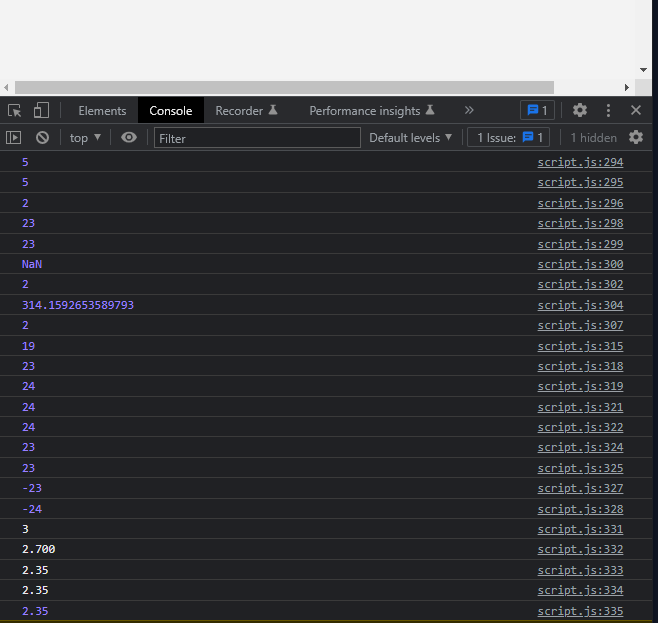Viewport: 658px width, 623px height.
Task: Open source link script.js:296
Action: [x=580, y=203]
